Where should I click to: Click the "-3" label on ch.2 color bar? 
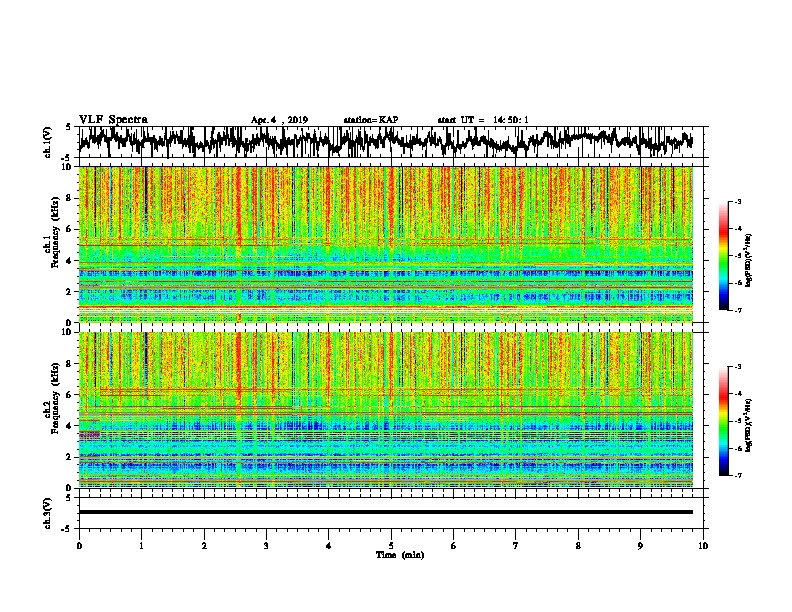(x=737, y=367)
